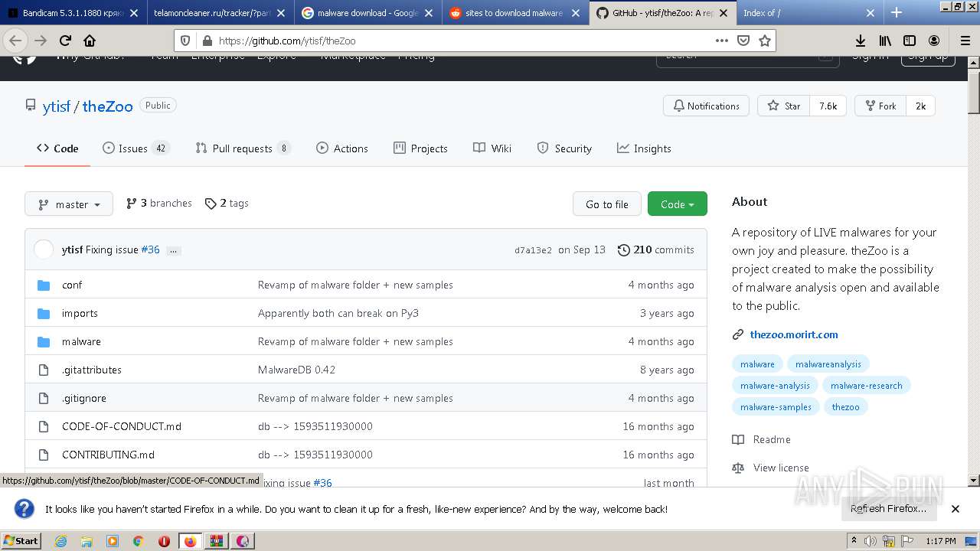Click the Save to Pocket icon
This screenshot has height=551, width=980.
point(743,41)
